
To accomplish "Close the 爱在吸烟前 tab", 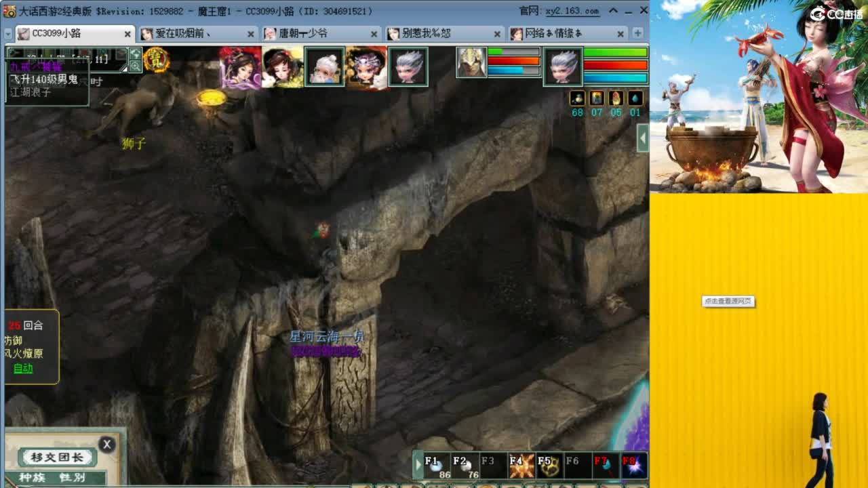I will 251,34.
